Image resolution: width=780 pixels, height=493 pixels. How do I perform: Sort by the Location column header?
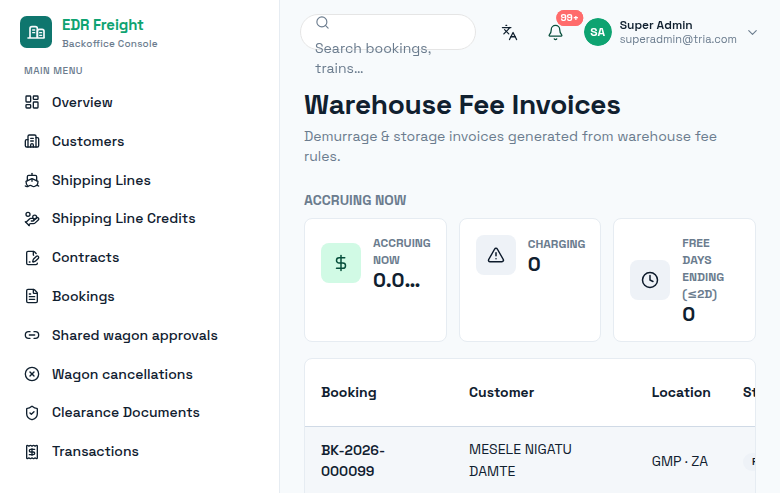point(681,393)
